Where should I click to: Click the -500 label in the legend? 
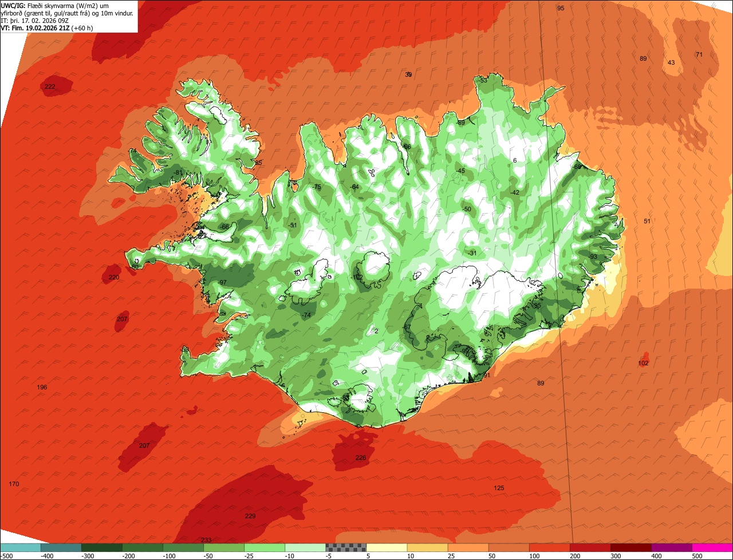point(7,555)
